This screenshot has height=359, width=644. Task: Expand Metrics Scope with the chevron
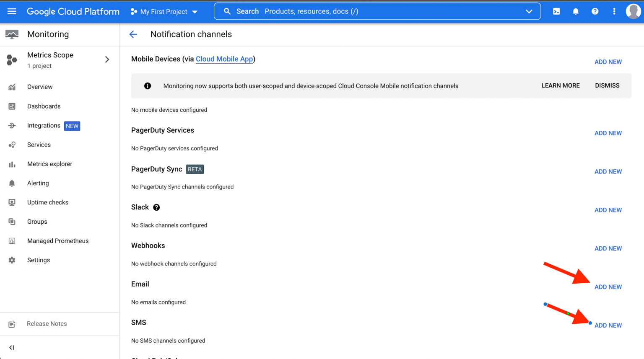(x=107, y=59)
